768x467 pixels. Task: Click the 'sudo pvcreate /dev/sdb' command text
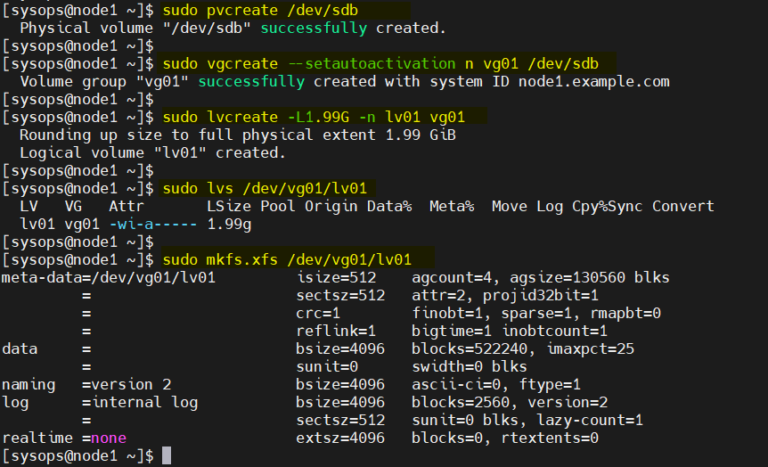tap(260, 10)
